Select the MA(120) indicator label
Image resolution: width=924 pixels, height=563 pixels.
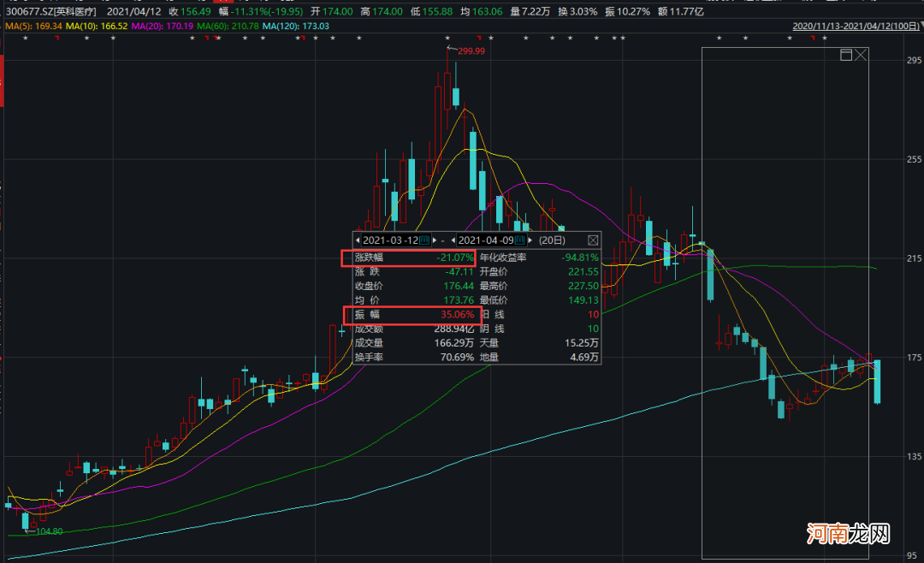click(295, 27)
